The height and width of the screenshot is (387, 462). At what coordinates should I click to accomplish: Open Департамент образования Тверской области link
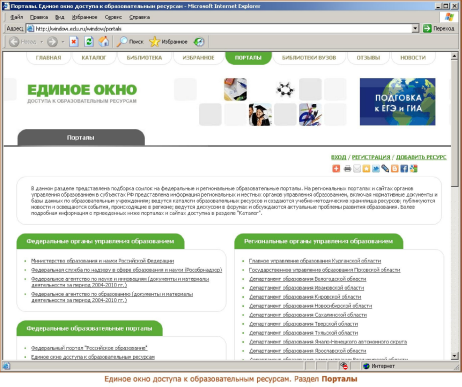tap(303, 324)
